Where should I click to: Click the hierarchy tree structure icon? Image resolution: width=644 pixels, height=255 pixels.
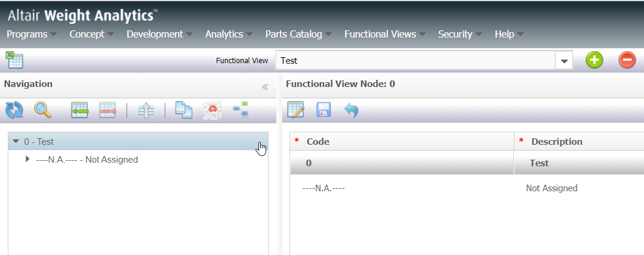[241, 110]
